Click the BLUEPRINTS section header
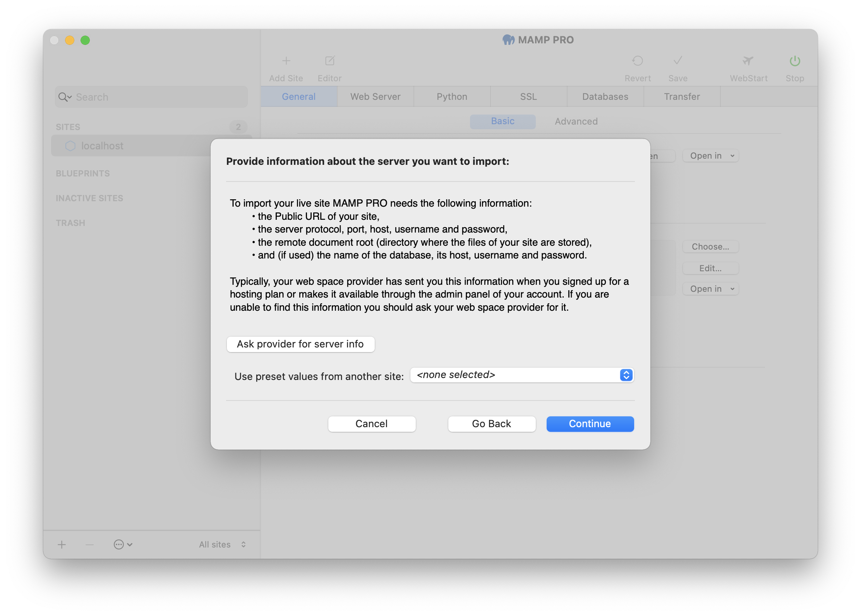861x616 pixels. pos(83,173)
